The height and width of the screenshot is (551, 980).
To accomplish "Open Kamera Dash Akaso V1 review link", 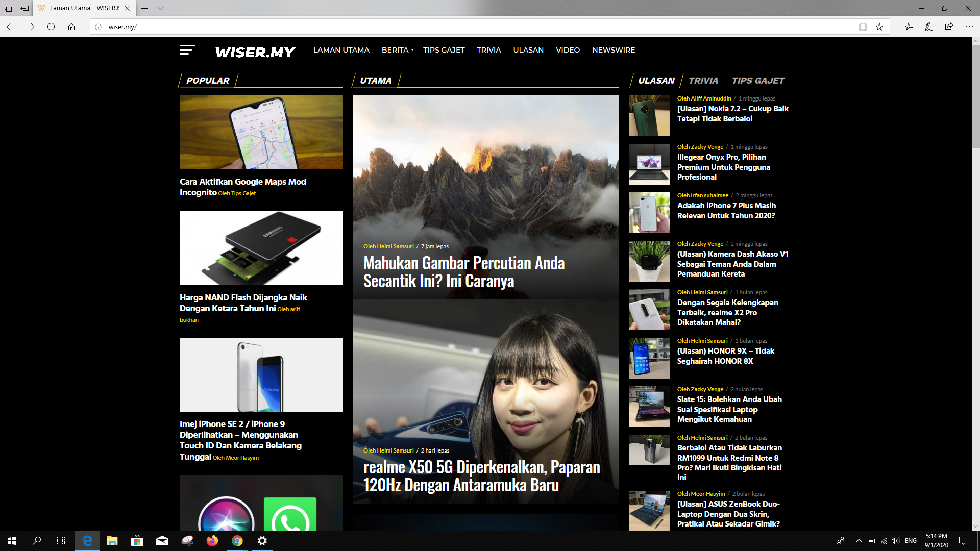I will 732,264.
